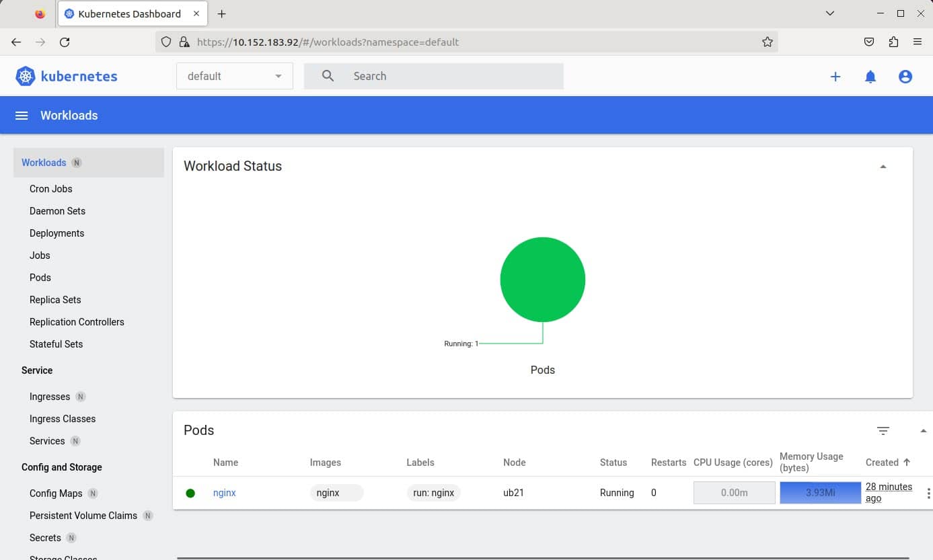
Task: Open Ingress Classes in the sidebar
Action: [63, 419]
